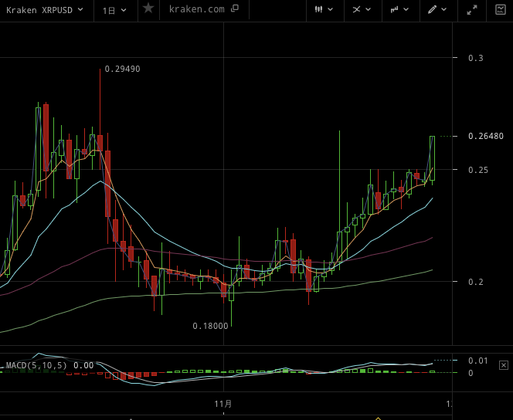Click the MACD 0.01 axis value

pos(478,361)
